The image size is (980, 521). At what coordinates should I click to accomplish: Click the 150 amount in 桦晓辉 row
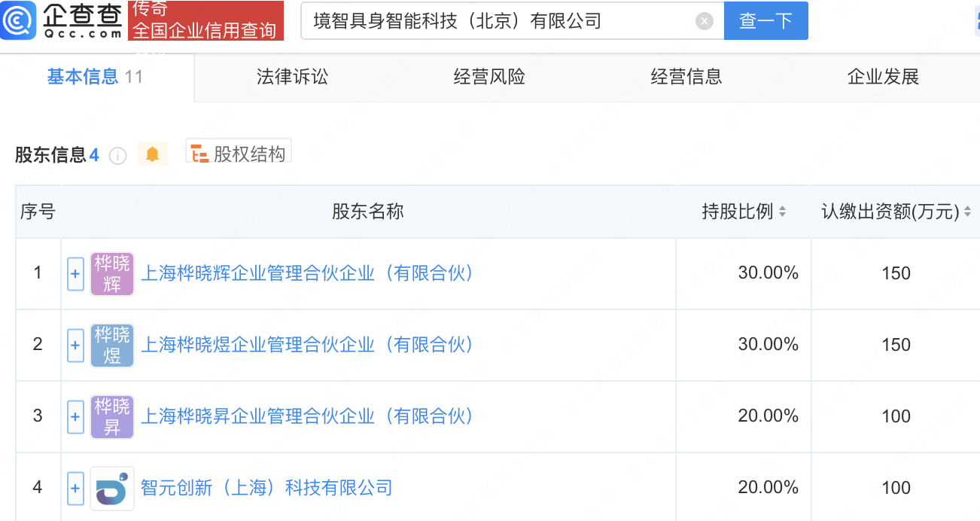[x=896, y=273]
